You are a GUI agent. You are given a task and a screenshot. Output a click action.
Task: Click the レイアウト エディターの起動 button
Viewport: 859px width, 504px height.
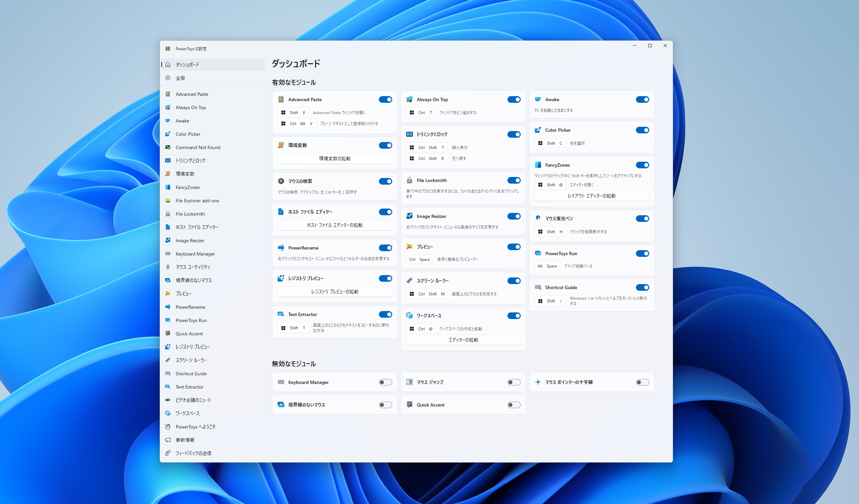click(x=591, y=196)
